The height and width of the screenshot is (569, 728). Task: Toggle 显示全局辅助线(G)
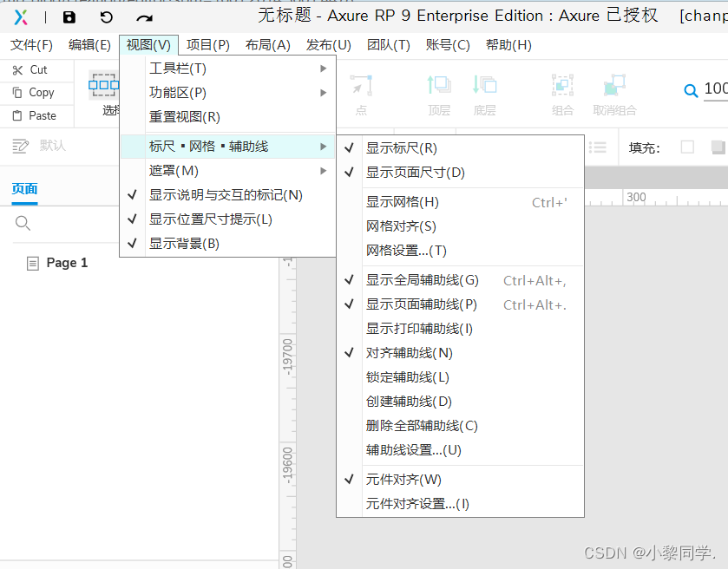pos(460,280)
